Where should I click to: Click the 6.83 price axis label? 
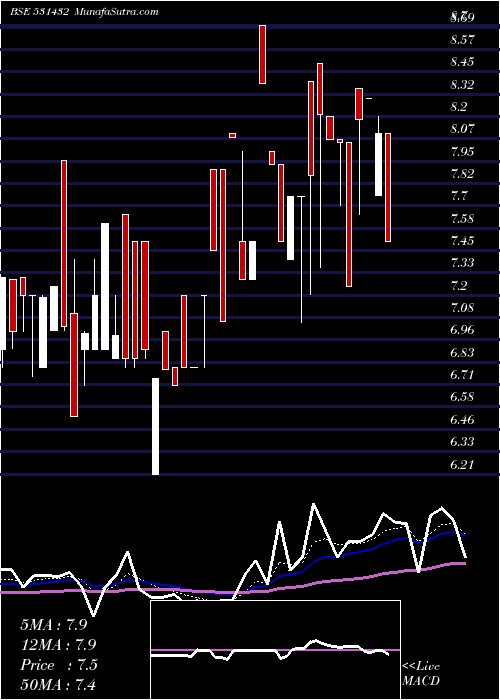point(462,352)
